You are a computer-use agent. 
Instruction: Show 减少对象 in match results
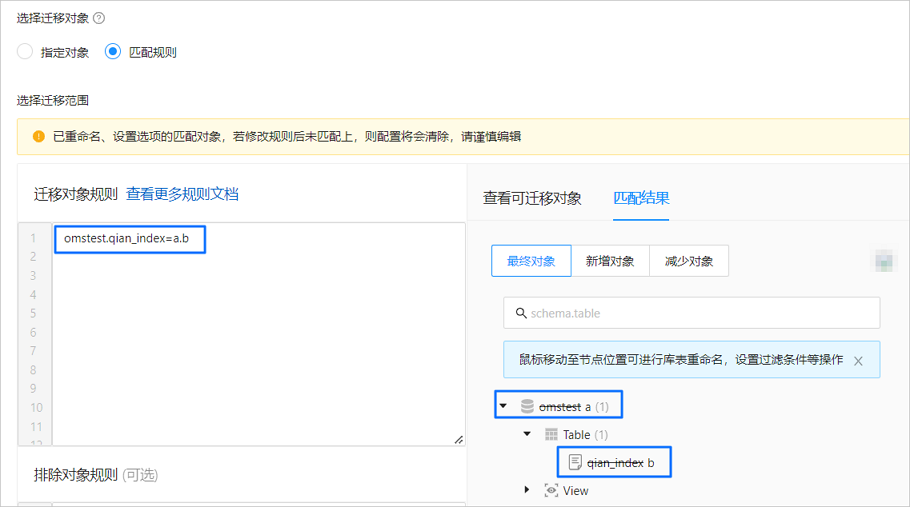pos(689,261)
